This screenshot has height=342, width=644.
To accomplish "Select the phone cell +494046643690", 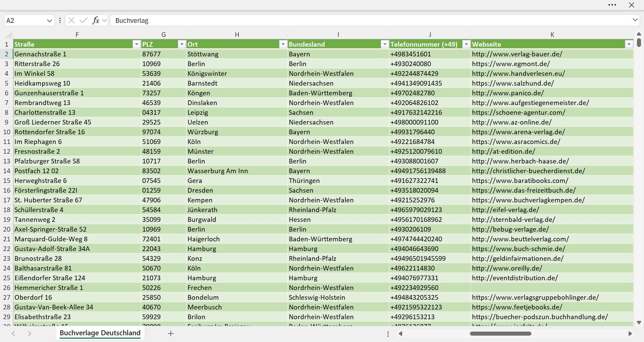I will tap(430, 249).
